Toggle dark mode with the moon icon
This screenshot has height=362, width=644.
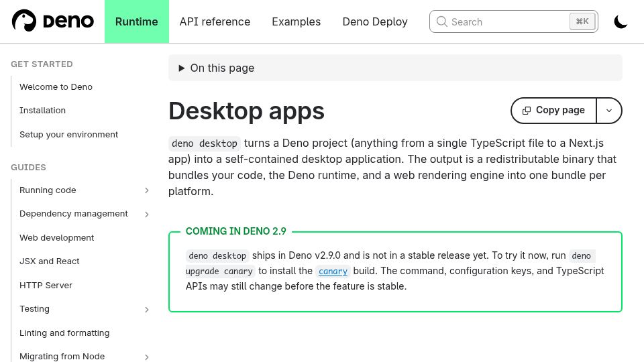(x=621, y=21)
